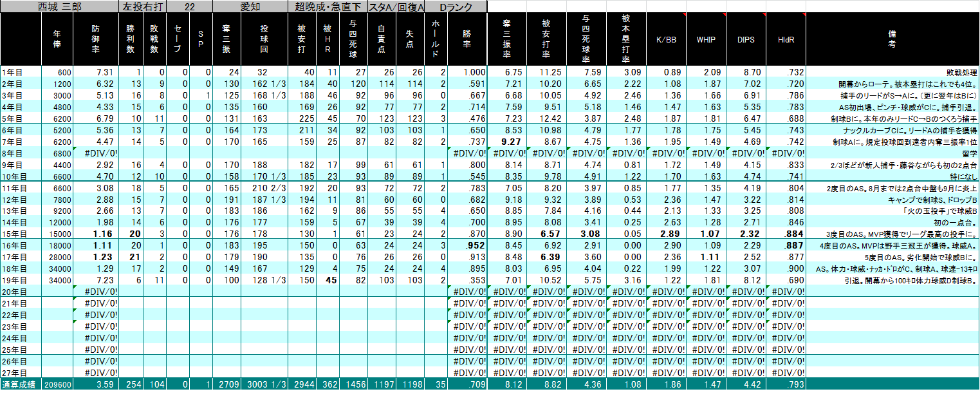Select the player name cell 西城 三郎

pyautogui.click(x=60, y=6)
